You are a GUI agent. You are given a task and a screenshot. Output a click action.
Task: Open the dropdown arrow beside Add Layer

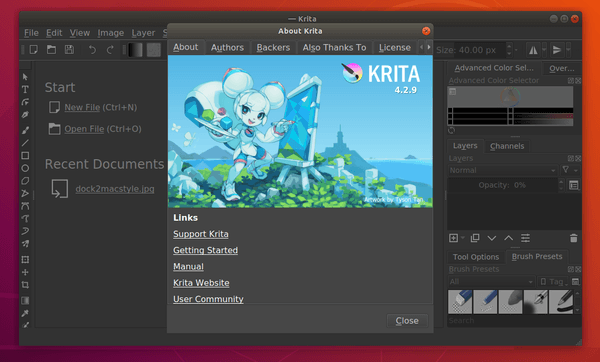point(462,238)
